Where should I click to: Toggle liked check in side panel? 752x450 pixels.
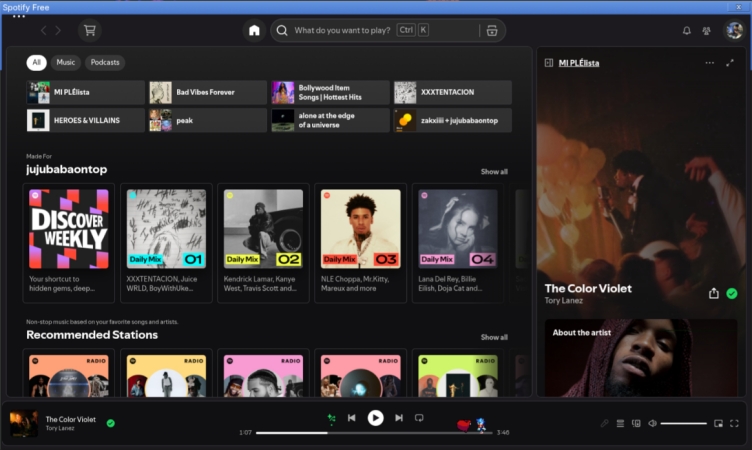732,294
